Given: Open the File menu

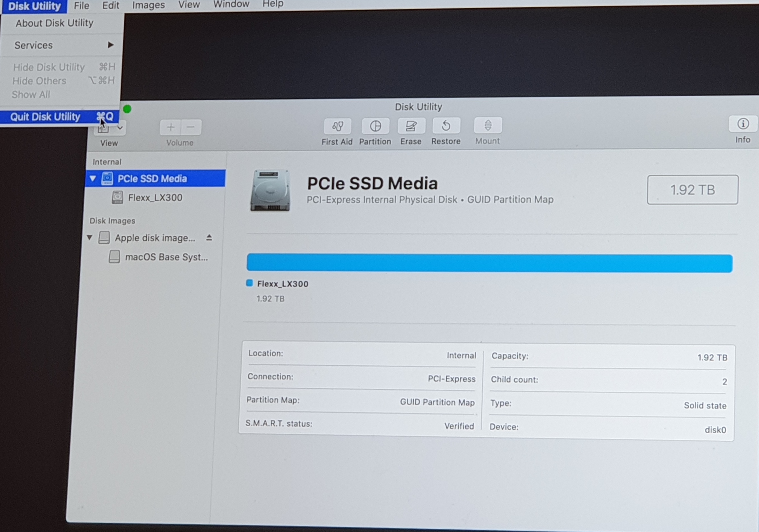Looking at the screenshot, I should pyautogui.click(x=81, y=6).
